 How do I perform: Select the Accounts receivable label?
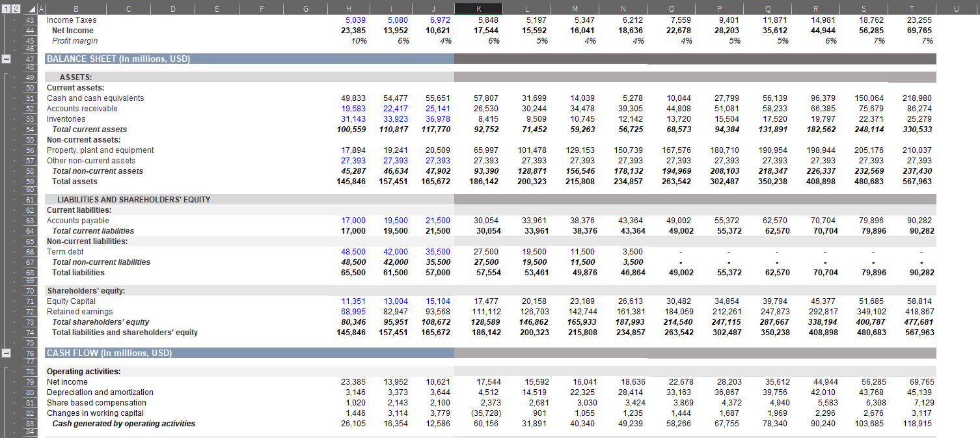82,109
